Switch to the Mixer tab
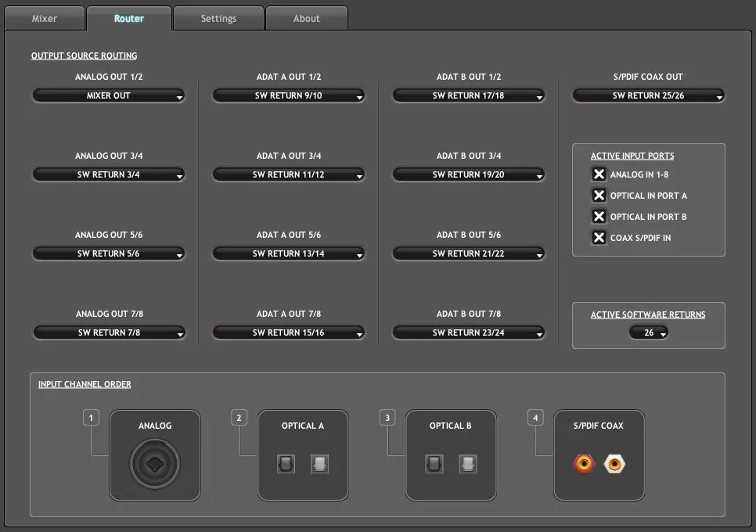 pos(44,18)
